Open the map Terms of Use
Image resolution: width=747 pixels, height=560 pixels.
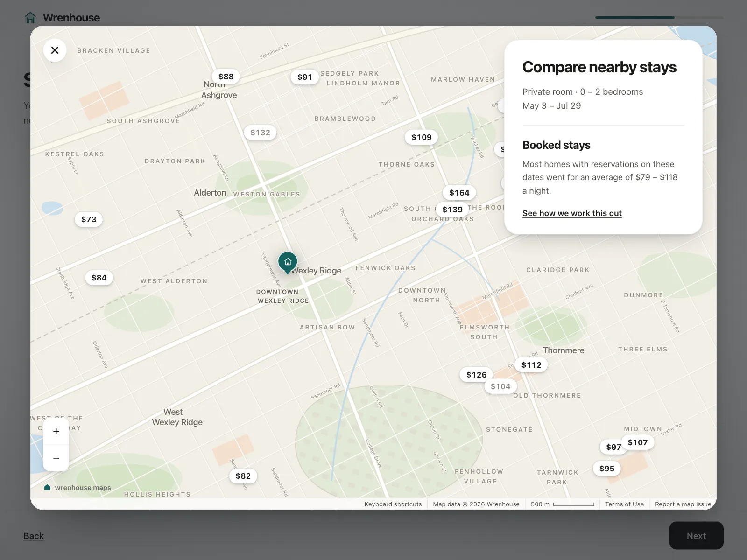pyautogui.click(x=624, y=504)
